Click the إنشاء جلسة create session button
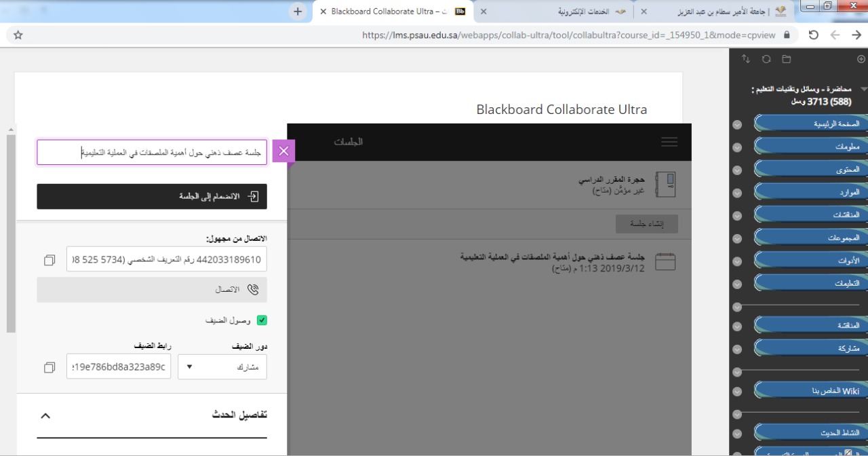 click(x=646, y=224)
